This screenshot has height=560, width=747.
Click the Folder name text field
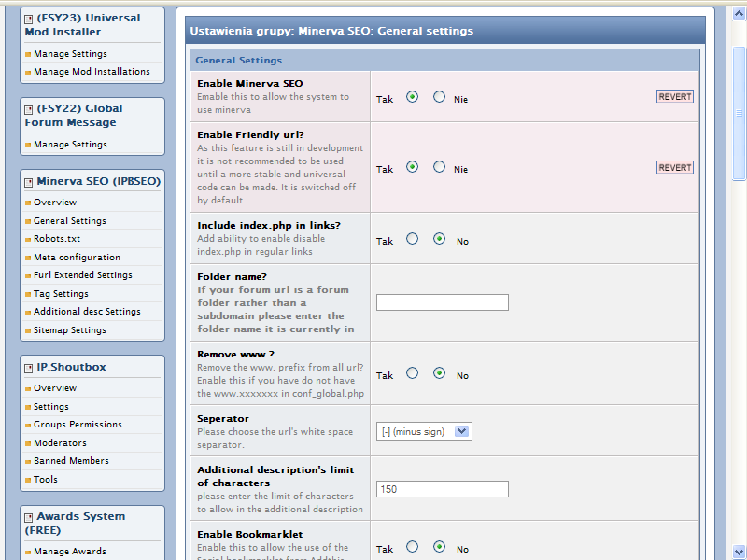pyautogui.click(x=442, y=302)
